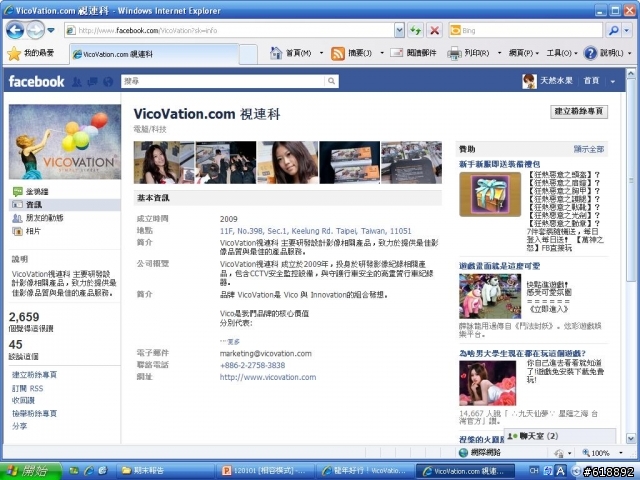Open Facebook notifications globe icon

pos(108,82)
